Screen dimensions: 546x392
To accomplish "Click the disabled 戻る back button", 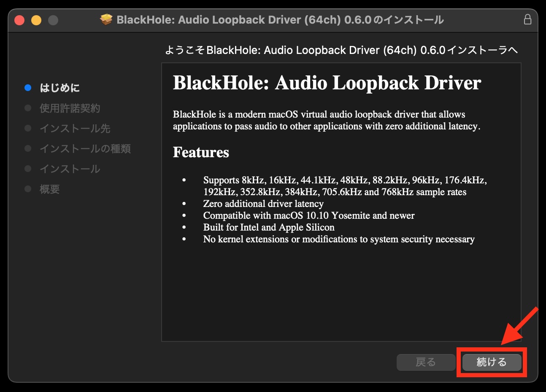I will (x=426, y=362).
